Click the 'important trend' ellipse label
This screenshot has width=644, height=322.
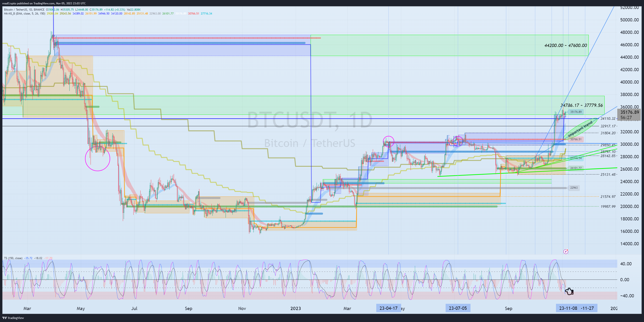tap(580, 129)
